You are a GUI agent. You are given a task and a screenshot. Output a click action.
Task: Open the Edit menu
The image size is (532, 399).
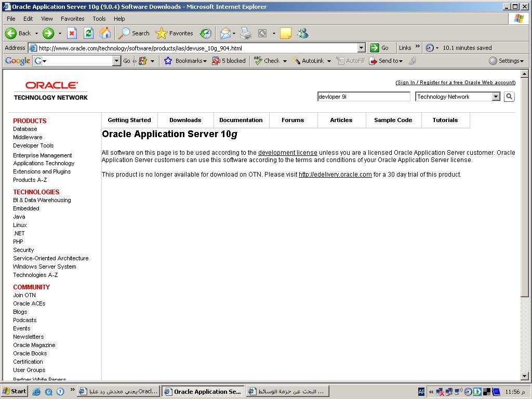[x=28, y=19]
